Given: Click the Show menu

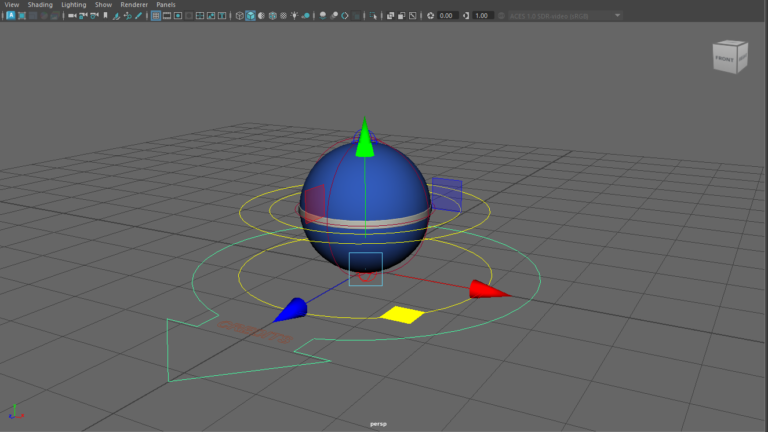Looking at the screenshot, I should coord(103,5).
